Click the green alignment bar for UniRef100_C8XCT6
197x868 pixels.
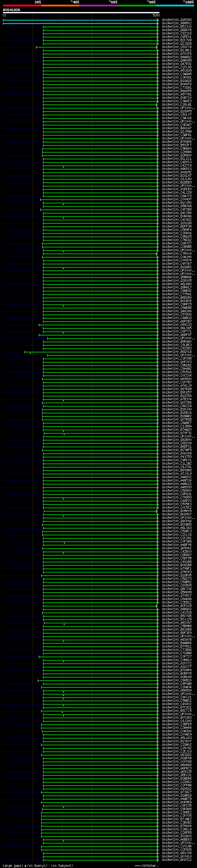[97, 47]
